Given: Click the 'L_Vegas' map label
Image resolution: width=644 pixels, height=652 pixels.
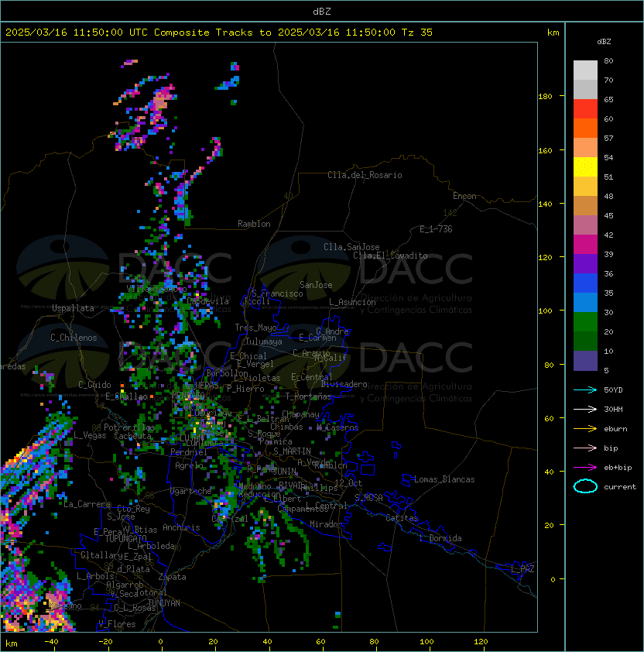Looking at the screenshot, I should click(90, 435).
